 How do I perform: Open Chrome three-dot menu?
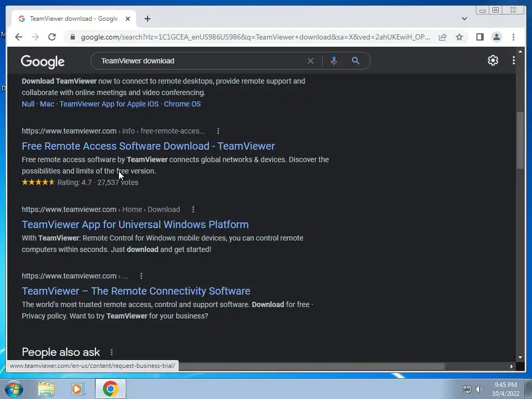coord(513,37)
